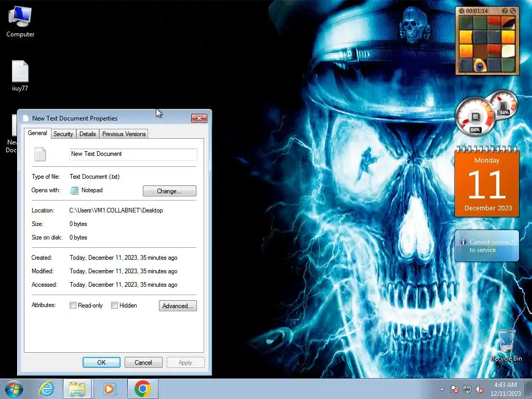Switch to the Details tab
The image size is (532, 399).
click(87, 134)
